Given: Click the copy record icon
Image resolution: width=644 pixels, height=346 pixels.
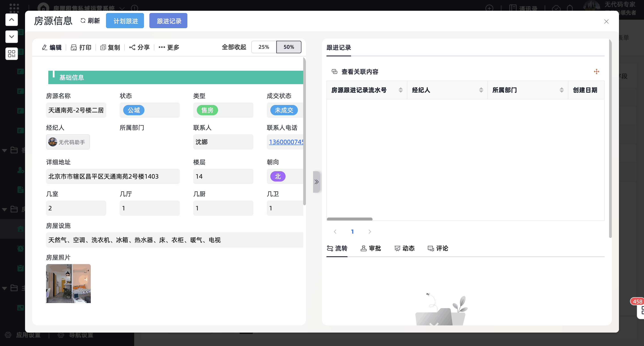Looking at the screenshot, I should click(103, 47).
